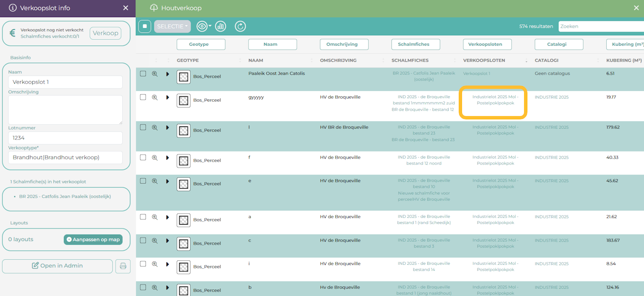Viewport: 644px width, 296px height.
Task: Open the eye visibility dropdown in toolbar
Action: click(203, 26)
